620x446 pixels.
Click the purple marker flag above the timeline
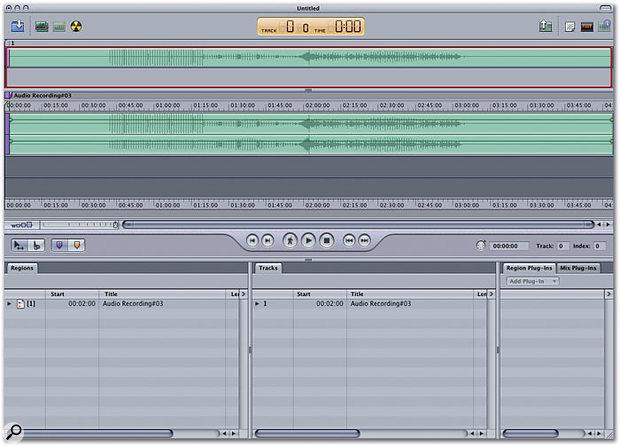click(x=8, y=95)
